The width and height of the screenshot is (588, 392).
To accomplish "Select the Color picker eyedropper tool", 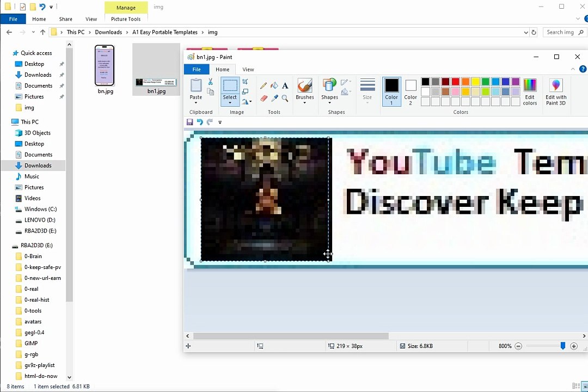I will tap(274, 98).
